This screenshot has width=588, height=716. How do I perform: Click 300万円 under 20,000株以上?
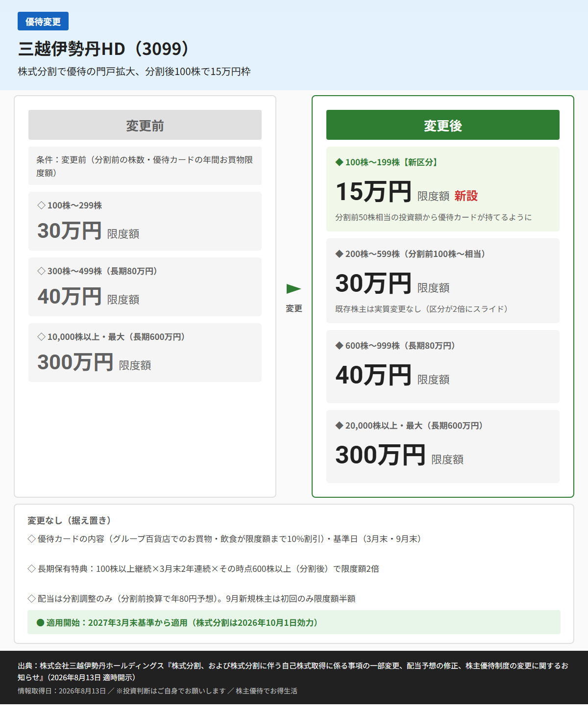tap(380, 455)
